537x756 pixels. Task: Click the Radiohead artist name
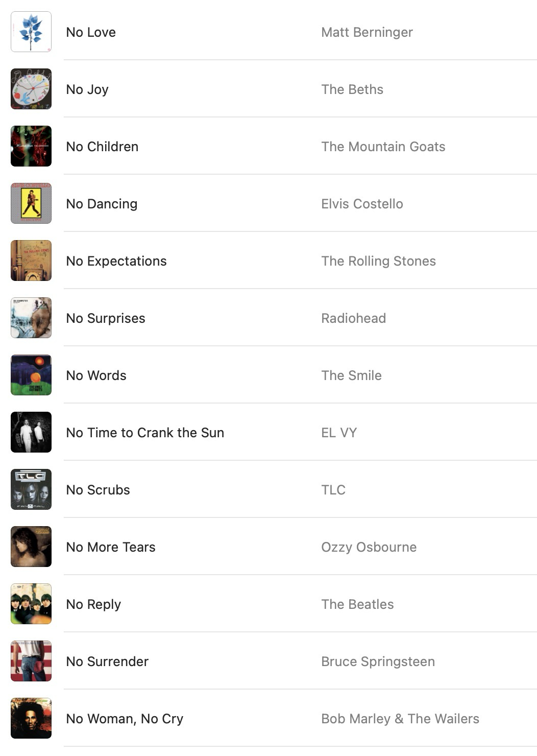(353, 318)
